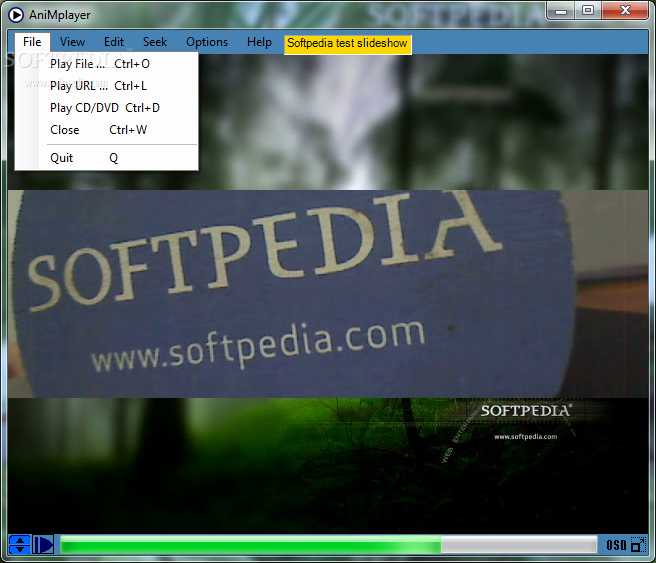Click the play/step button icon
The height and width of the screenshot is (563, 656).
pyautogui.click(x=44, y=545)
